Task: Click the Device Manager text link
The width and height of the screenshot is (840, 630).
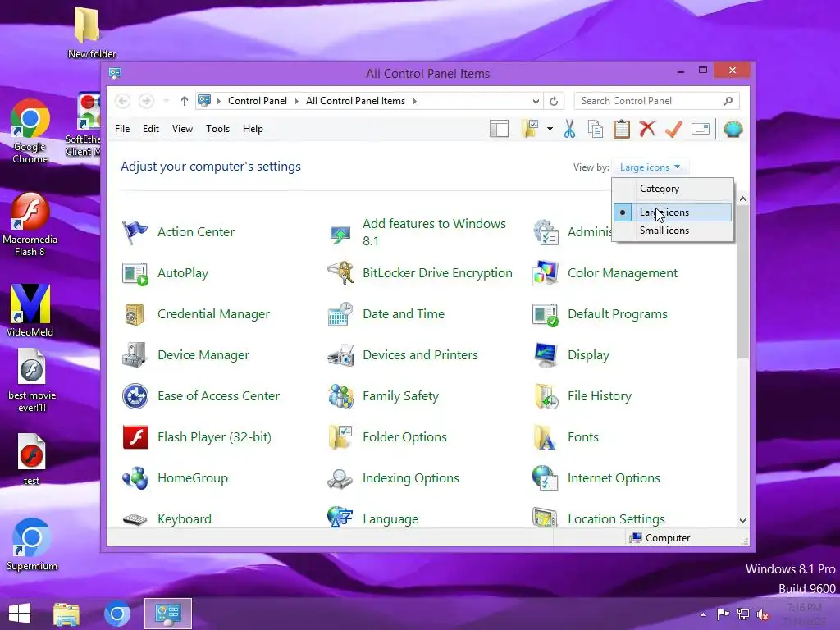Action: pyautogui.click(x=203, y=355)
